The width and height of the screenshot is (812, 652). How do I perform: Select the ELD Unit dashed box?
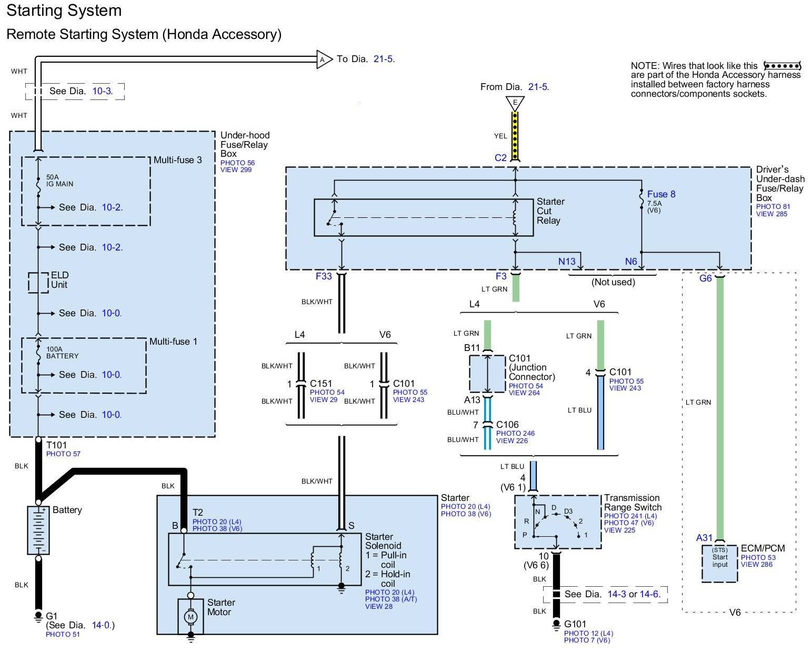(x=38, y=282)
